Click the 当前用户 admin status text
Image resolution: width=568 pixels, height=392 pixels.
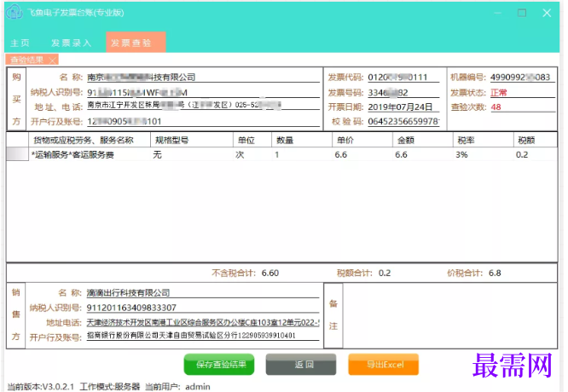tap(177, 387)
